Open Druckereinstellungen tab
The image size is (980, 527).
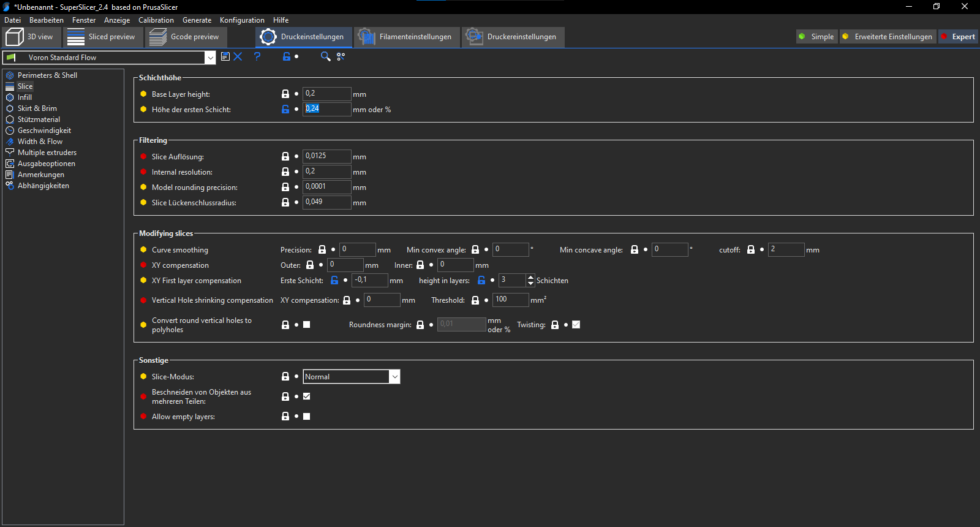[513, 37]
